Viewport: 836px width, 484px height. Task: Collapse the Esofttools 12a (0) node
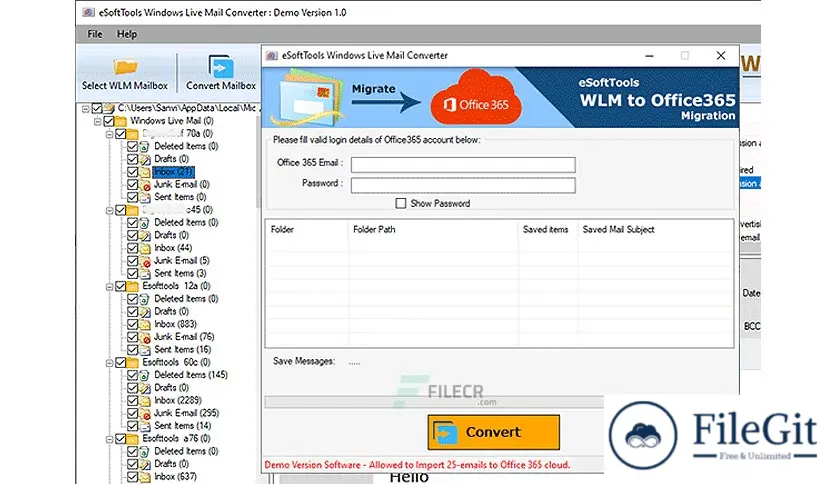[110, 287]
